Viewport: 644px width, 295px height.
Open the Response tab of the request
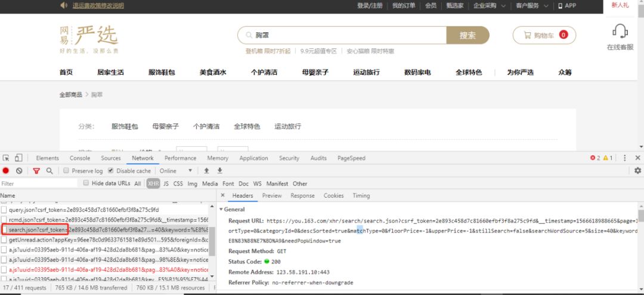click(x=302, y=195)
